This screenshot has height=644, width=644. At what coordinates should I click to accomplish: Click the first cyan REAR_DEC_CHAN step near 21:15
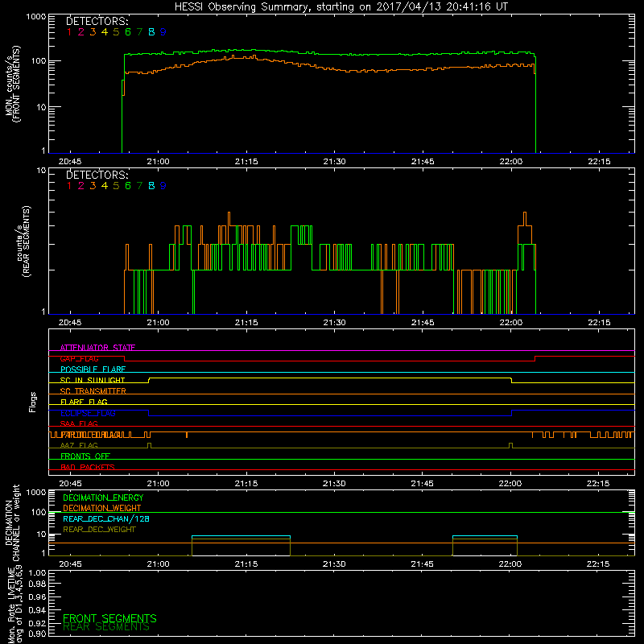pos(241,536)
